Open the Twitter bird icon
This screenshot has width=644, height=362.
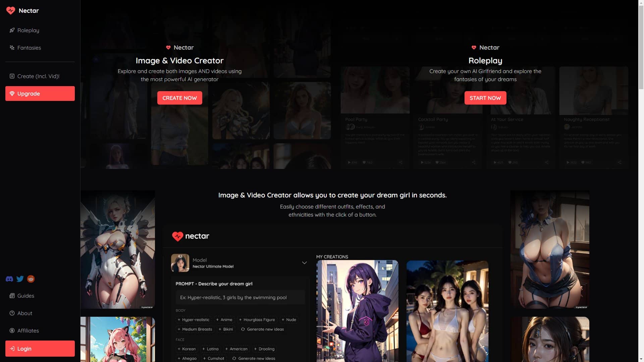(20, 279)
